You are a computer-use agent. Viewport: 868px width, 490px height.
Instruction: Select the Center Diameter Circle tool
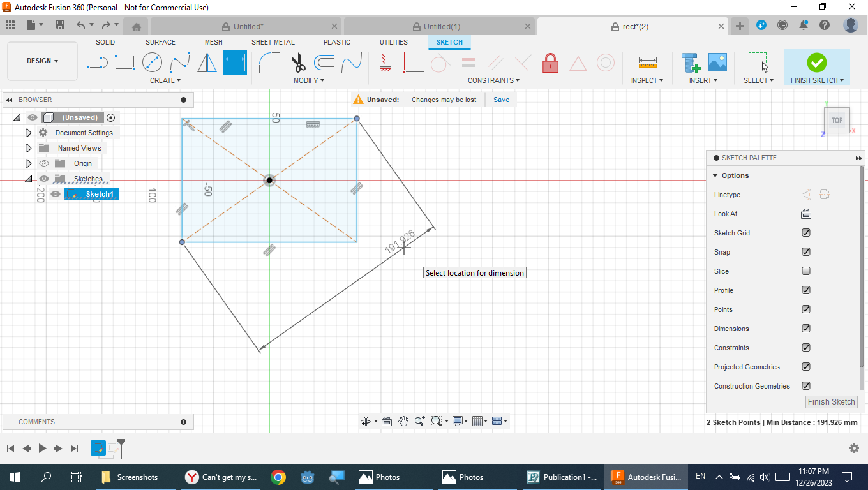click(152, 63)
